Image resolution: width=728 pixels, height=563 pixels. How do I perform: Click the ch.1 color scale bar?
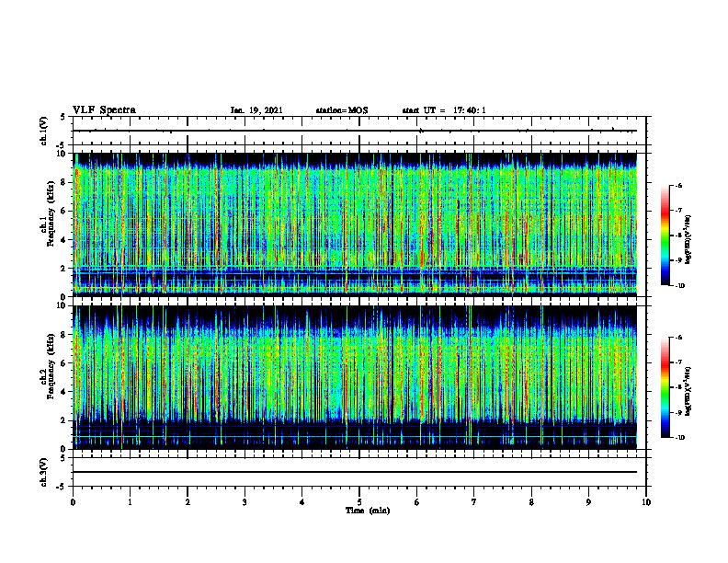tap(665, 236)
